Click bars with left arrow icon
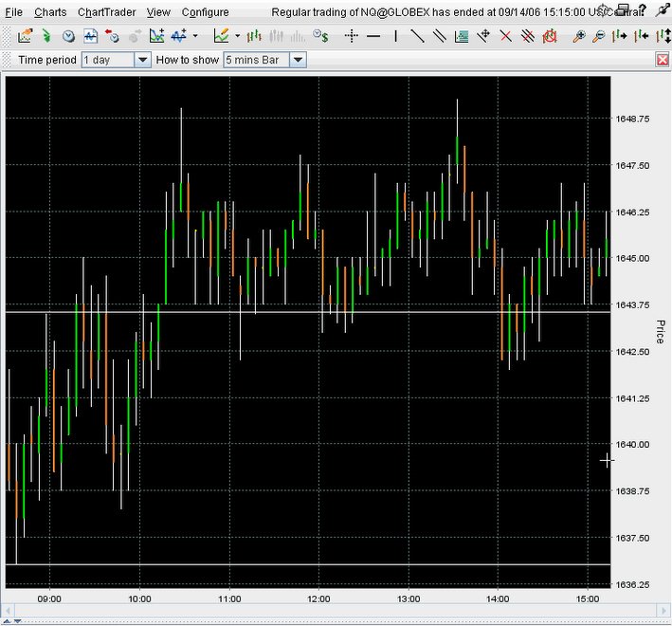 (x=641, y=36)
